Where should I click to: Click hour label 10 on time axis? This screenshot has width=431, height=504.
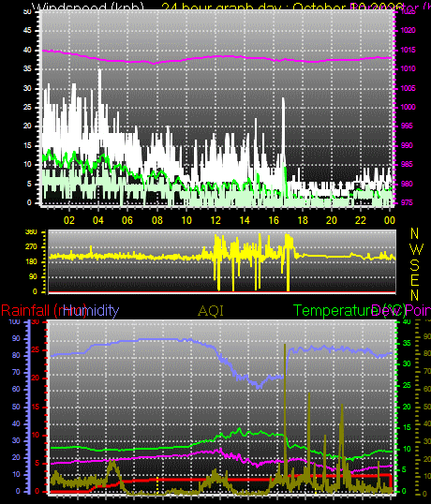click(x=186, y=220)
